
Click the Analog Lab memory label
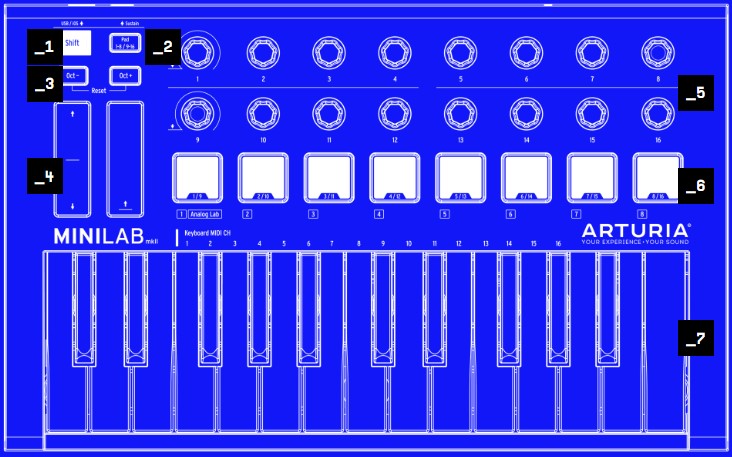coord(205,214)
